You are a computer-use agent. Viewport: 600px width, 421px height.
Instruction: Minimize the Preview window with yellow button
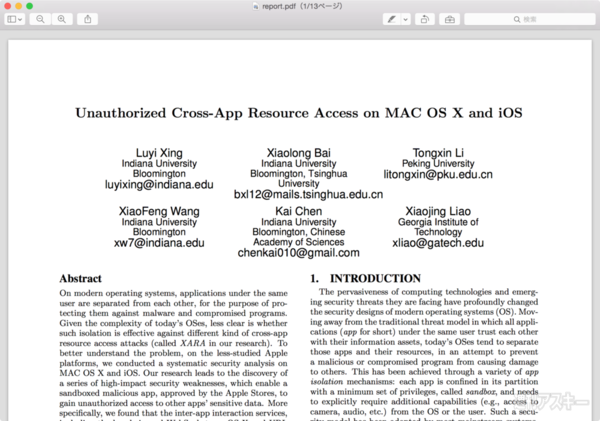tap(18, 6)
